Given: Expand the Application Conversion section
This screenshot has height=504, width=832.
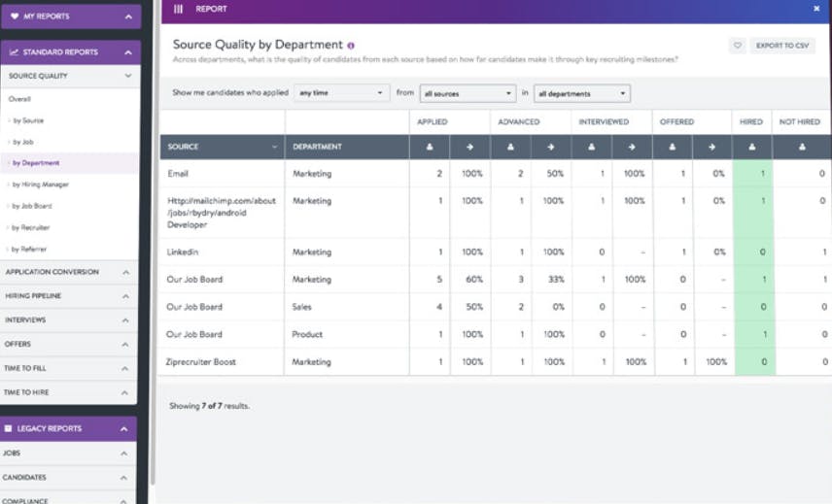Looking at the screenshot, I should point(68,272).
